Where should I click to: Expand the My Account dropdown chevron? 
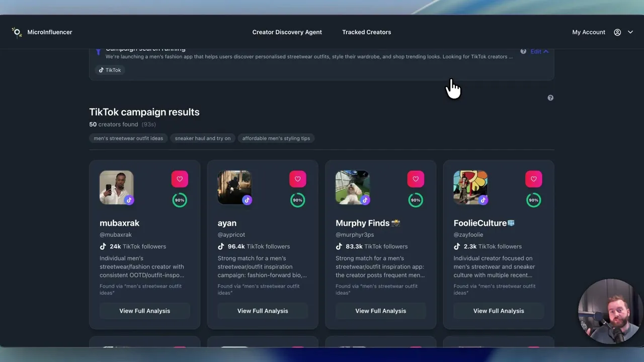pos(630,32)
